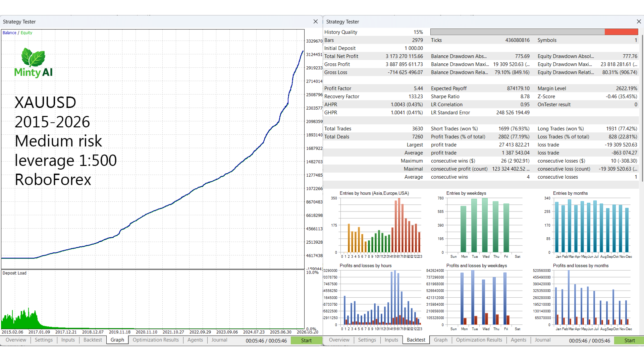Click the right panel vertical scrollbar
This screenshot has width=644, height=362.
(642, 107)
